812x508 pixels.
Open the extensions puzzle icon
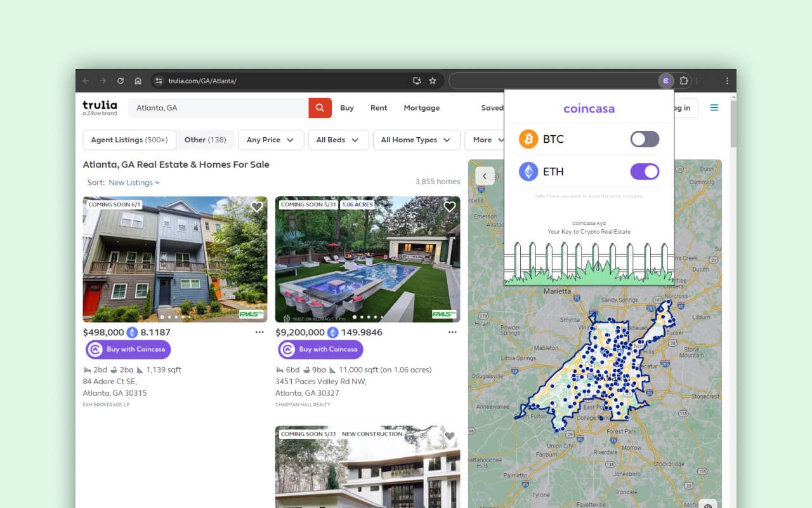(x=684, y=81)
